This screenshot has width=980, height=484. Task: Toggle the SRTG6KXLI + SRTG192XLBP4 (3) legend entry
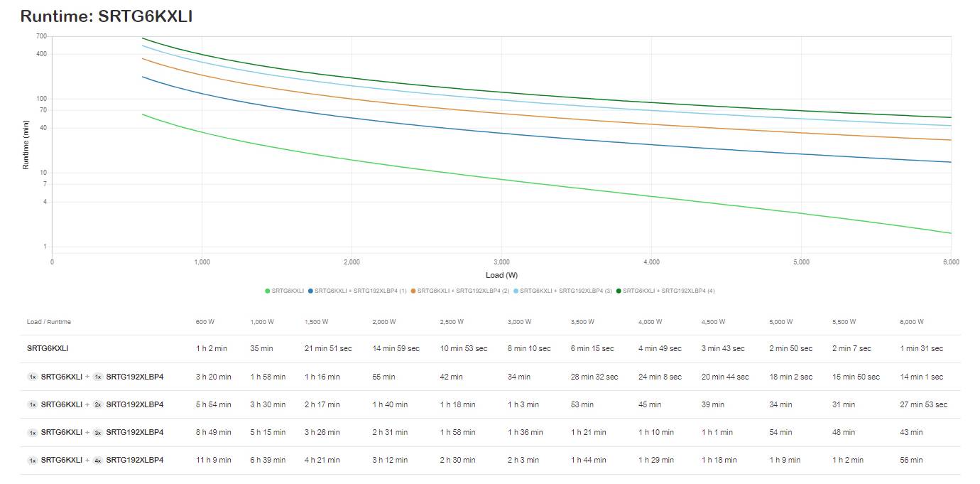[562, 291]
